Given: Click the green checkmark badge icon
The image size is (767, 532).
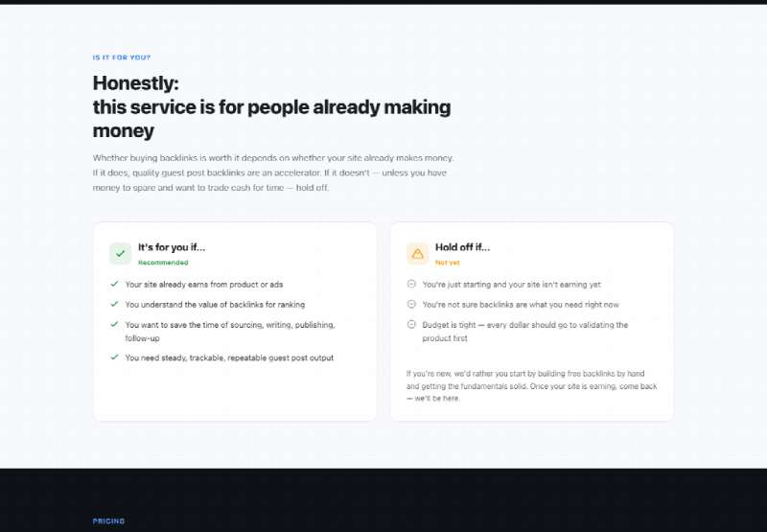Looking at the screenshot, I should (121, 253).
